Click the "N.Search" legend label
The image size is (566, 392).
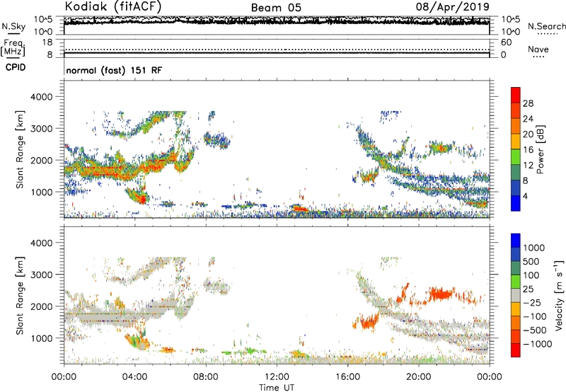pos(546,26)
